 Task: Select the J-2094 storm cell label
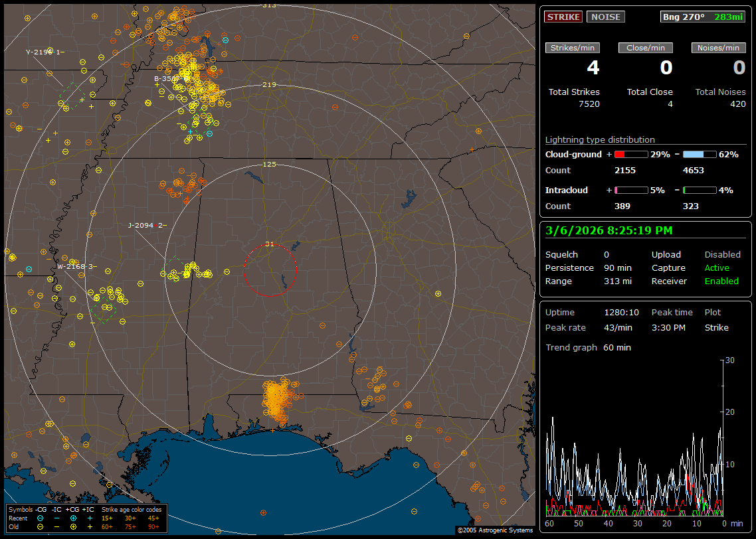coord(147,226)
